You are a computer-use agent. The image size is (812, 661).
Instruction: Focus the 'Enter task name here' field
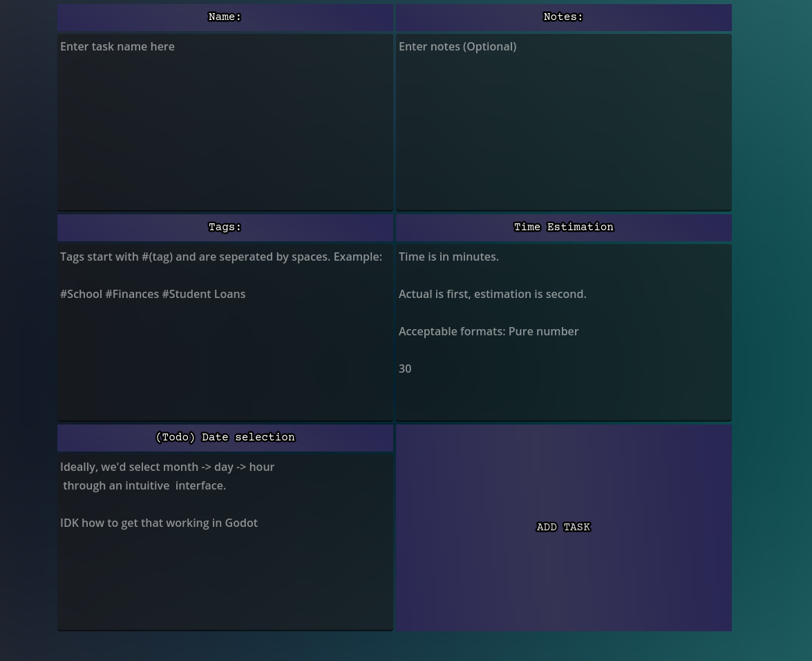(x=225, y=122)
